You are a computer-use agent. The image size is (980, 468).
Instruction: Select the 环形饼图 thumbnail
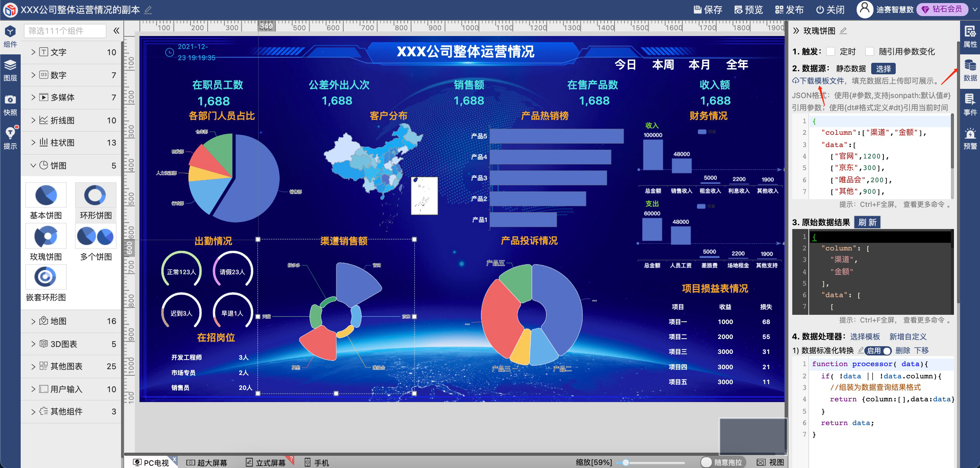point(95,195)
